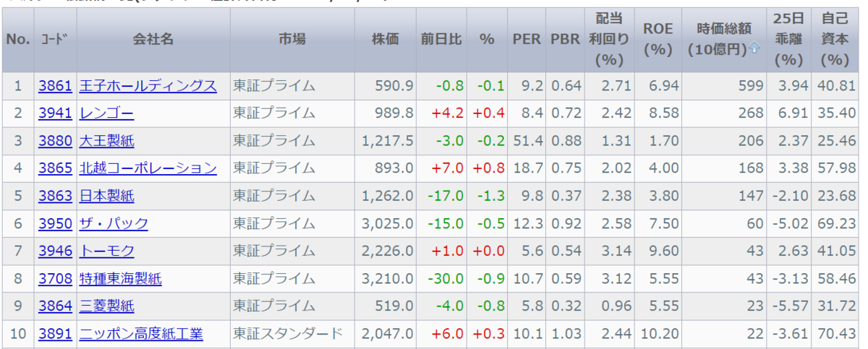Image resolution: width=868 pixels, height=349 pixels.
Task: Open 特種東海製紙 company page
Action: tap(120, 278)
